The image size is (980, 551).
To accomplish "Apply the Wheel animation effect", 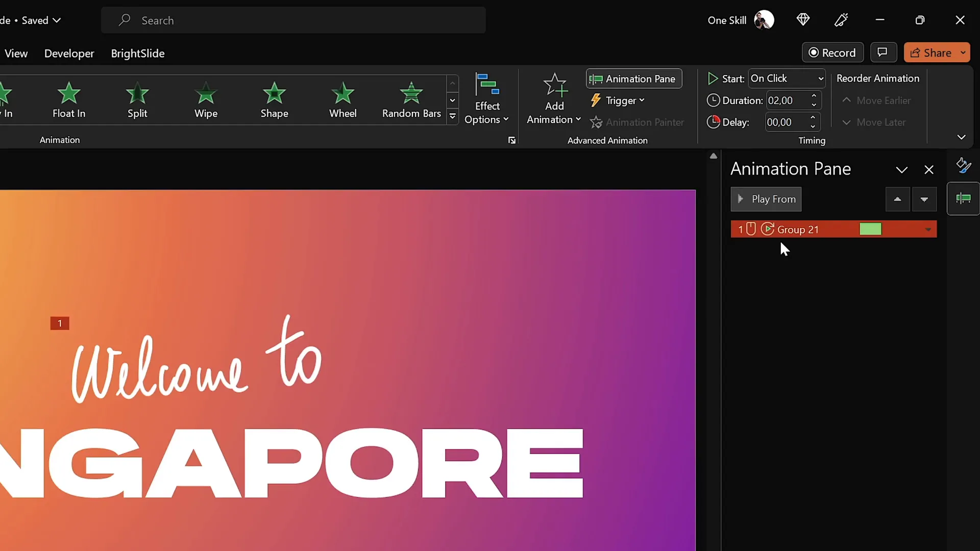I will click(343, 99).
